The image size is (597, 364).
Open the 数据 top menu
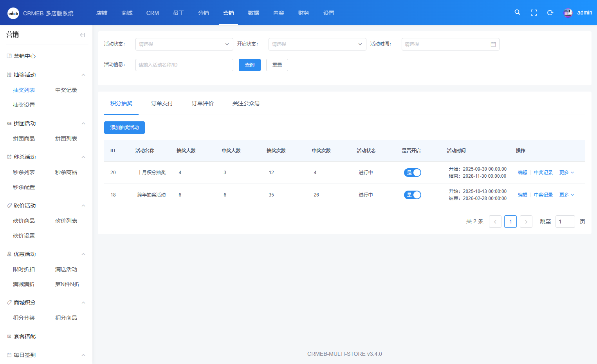tap(253, 13)
